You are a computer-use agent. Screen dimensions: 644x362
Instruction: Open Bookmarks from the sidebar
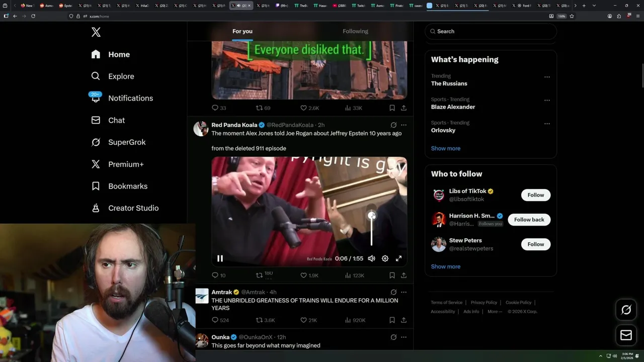(x=119, y=186)
